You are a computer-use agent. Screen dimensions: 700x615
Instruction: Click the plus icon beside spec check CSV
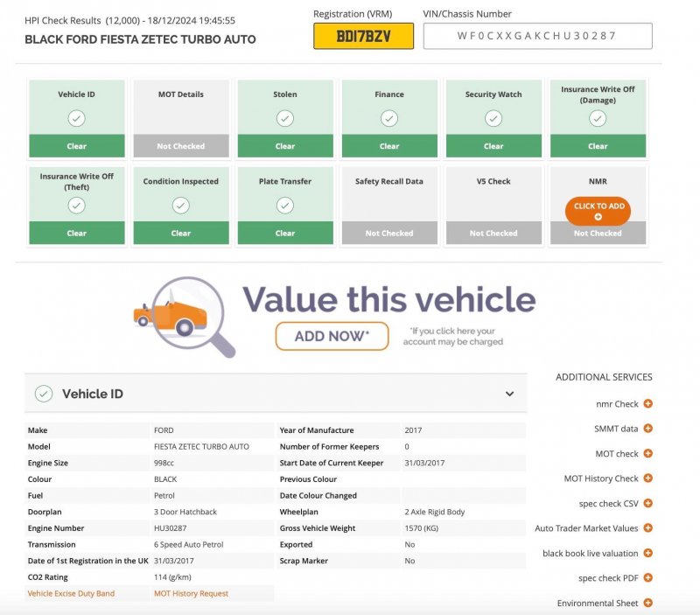coord(647,503)
